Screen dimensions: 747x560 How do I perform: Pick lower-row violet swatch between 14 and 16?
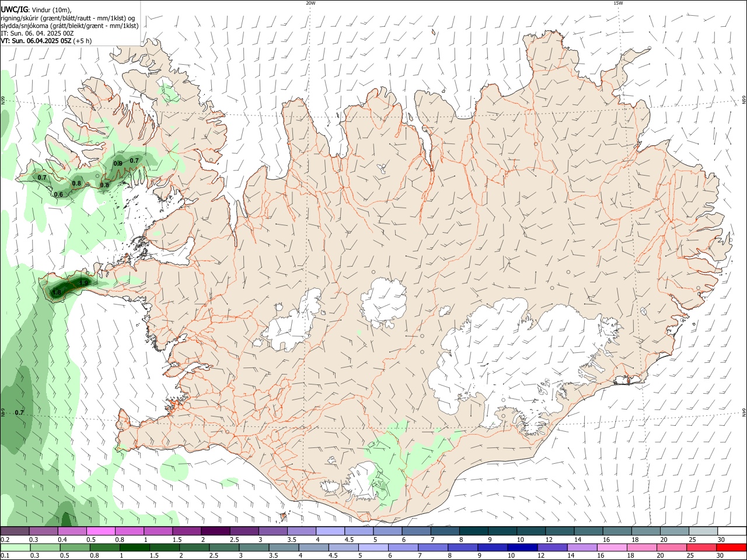click(x=581, y=547)
